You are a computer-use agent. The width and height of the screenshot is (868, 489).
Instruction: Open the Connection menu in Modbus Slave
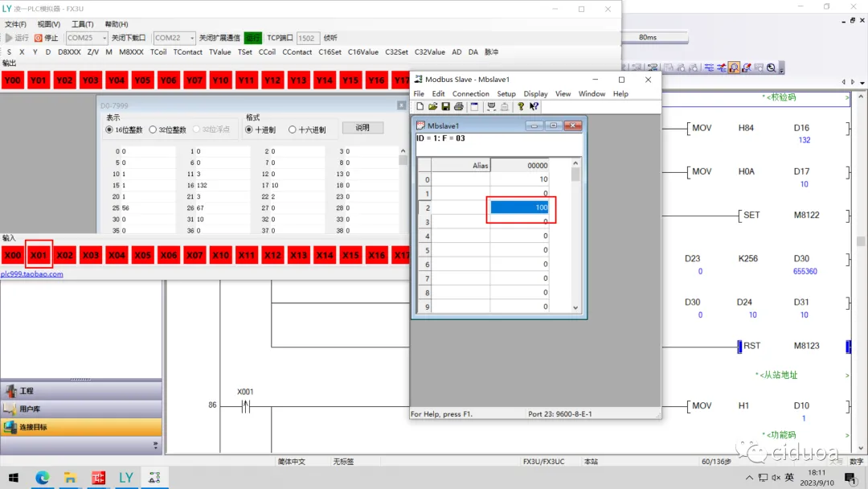[x=470, y=93]
